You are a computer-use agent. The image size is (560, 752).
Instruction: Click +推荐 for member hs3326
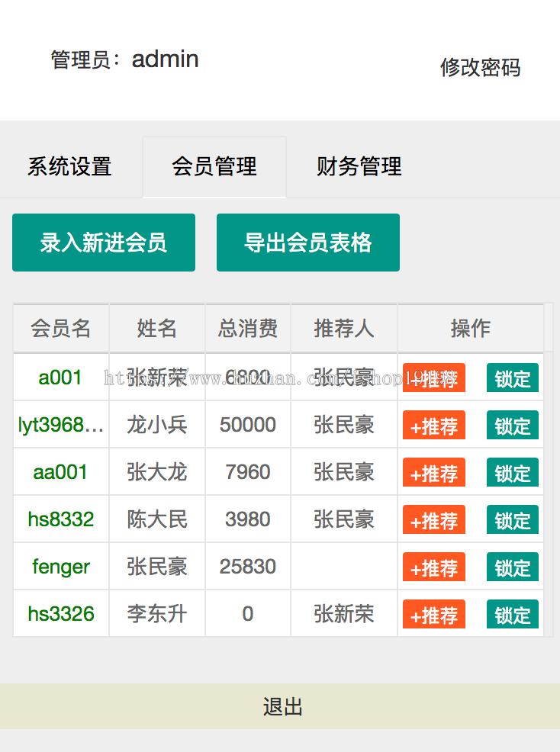coord(434,614)
